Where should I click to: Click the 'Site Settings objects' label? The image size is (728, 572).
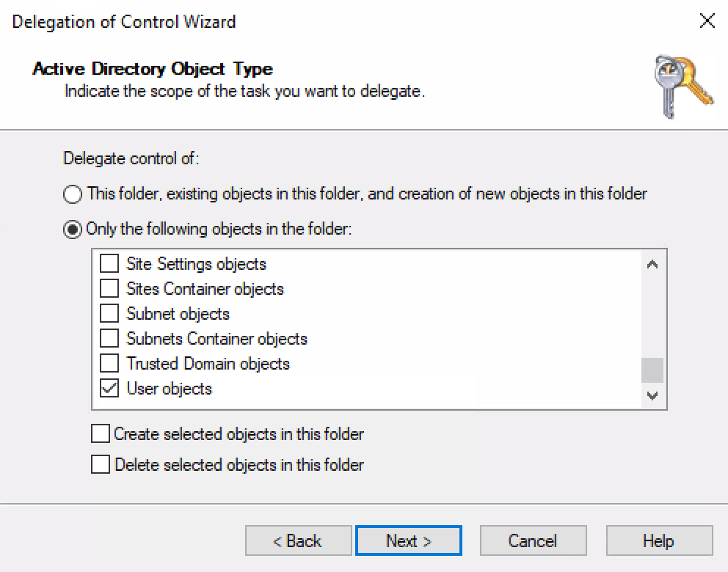[197, 264]
